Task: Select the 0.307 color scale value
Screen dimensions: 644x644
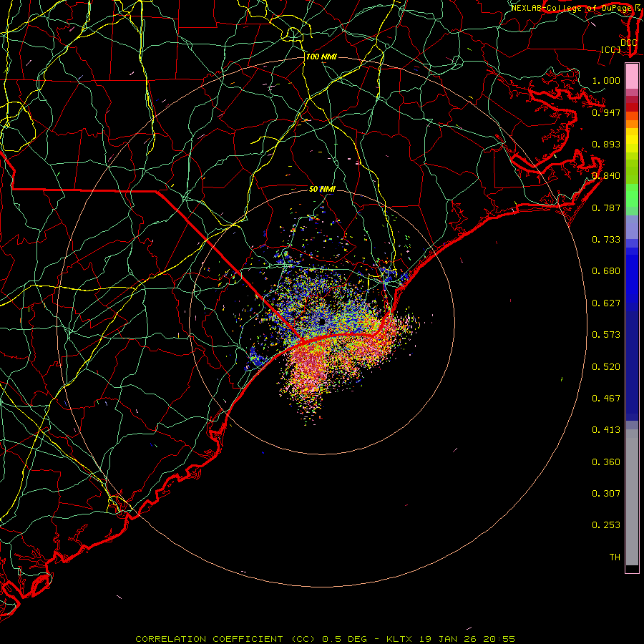Action: pos(606,494)
